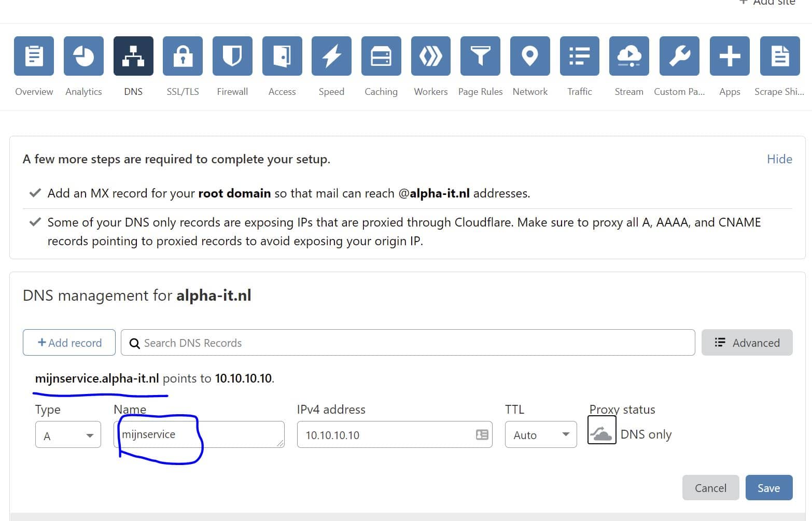
Task: Open the Workers icon
Action: coord(430,56)
